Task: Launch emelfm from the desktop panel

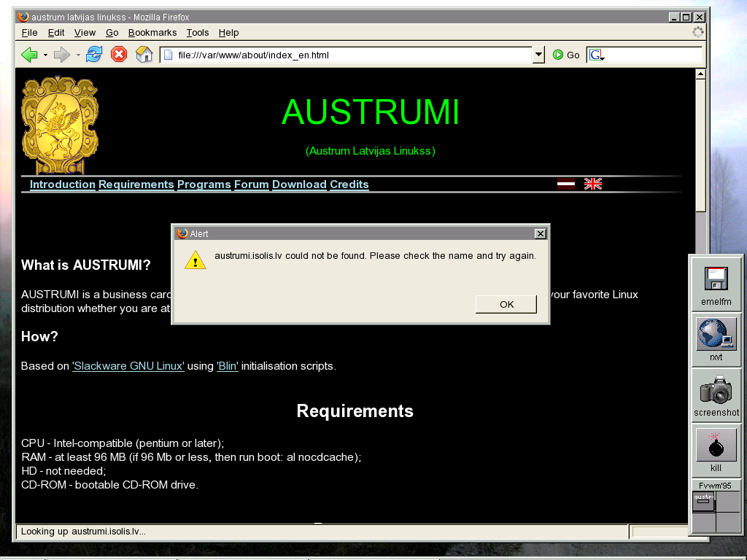Action: coord(716,286)
